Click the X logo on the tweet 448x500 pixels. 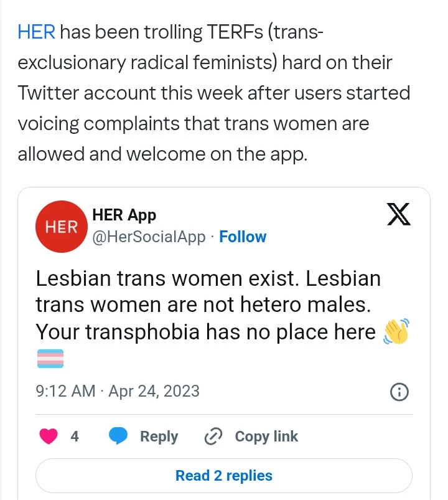tap(398, 215)
